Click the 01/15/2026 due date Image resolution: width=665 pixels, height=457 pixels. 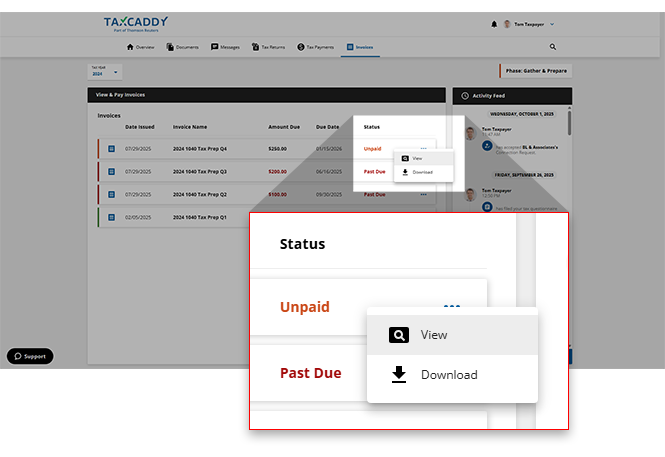[329, 149]
